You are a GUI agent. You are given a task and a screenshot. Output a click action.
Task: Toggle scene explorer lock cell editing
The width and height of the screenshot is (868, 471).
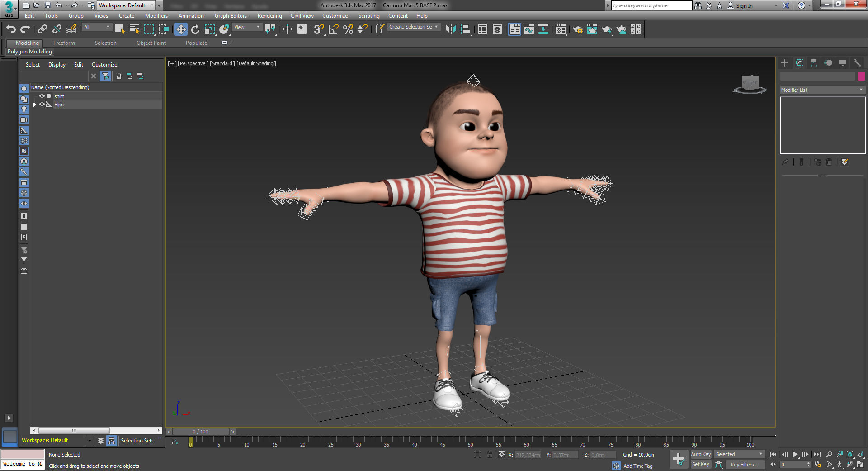[x=119, y=76]
